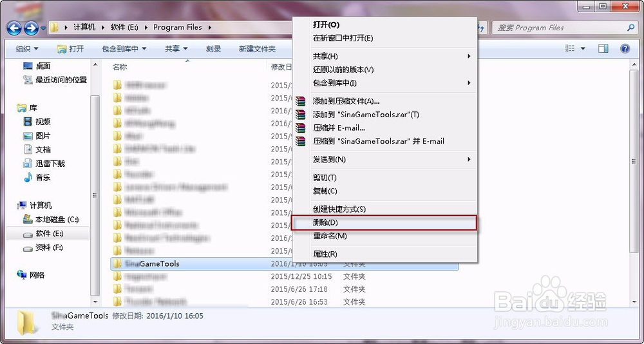
Task: Sort by the 名称 column header
Action: 120,66
